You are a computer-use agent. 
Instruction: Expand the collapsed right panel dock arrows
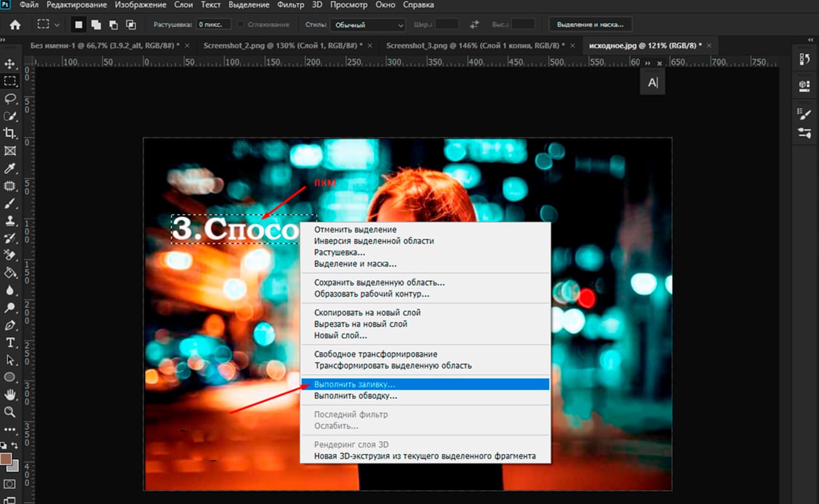(x=810, y=39)
